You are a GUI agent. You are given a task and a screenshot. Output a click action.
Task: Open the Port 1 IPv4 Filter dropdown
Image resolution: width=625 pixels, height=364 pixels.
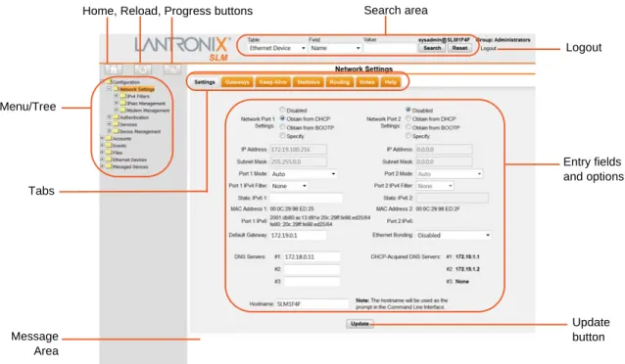point(289,186)
